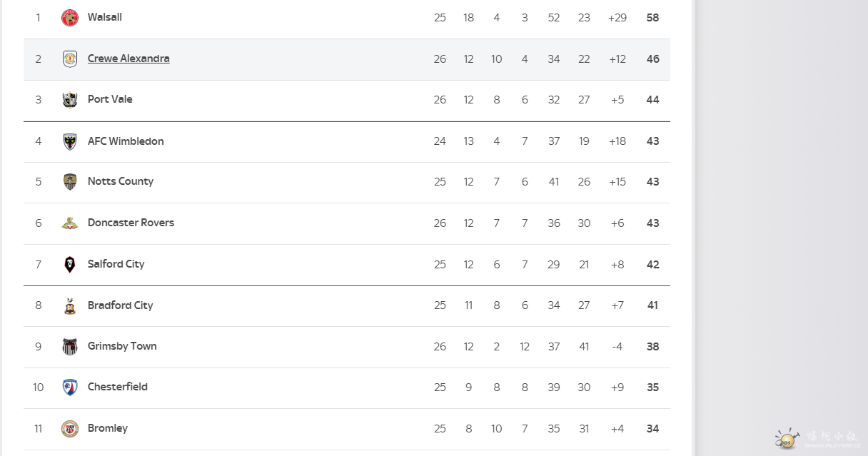This screenshot has height=456, width=868.
Task: Click the Walsall club crest
Action: click(69, 18)
